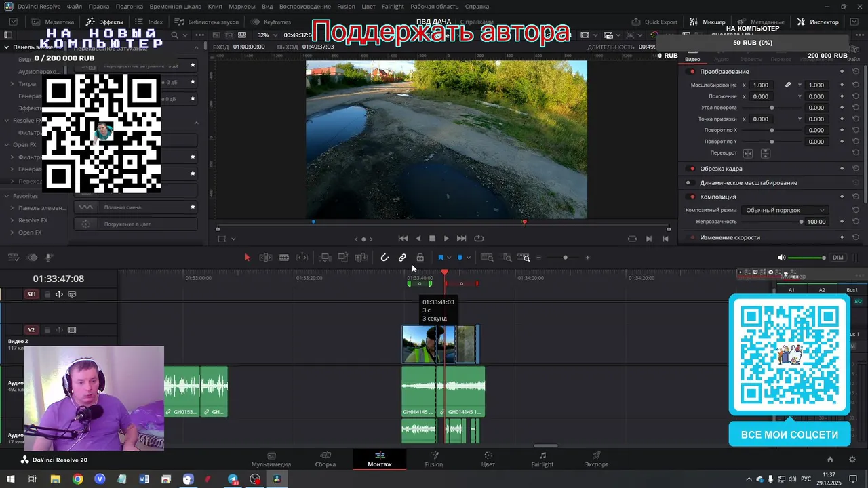Expand Resolve FX under Favorites
The width and height of the screenshot is (868, 488).
coord(12,220)
